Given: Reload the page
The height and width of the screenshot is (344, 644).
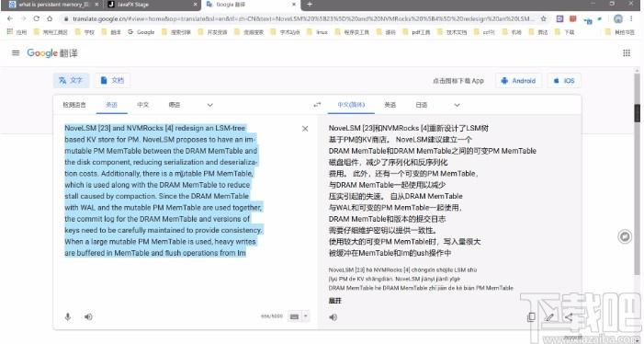Looking at the screenshot, I should 36,18.
